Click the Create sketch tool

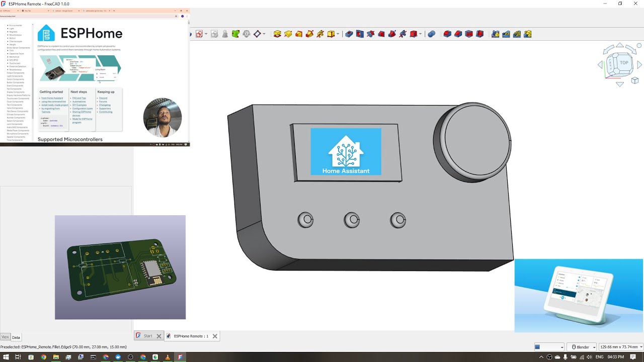[x=199, y=34]
